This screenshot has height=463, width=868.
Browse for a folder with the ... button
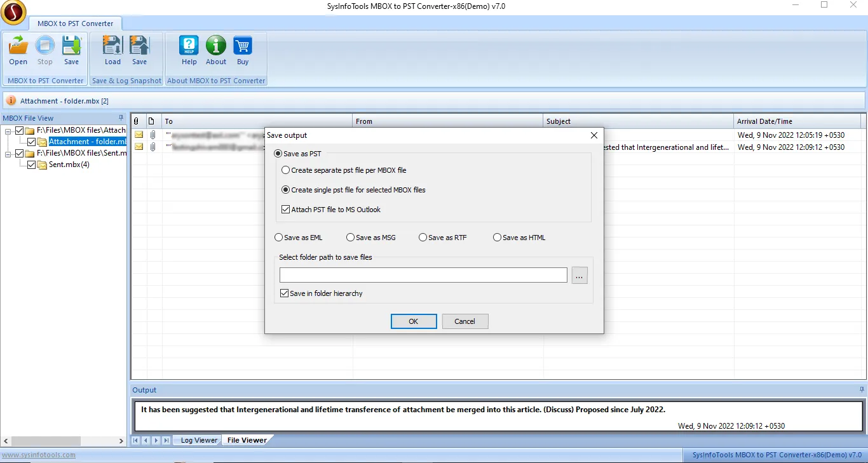click(x=580, y=275)
